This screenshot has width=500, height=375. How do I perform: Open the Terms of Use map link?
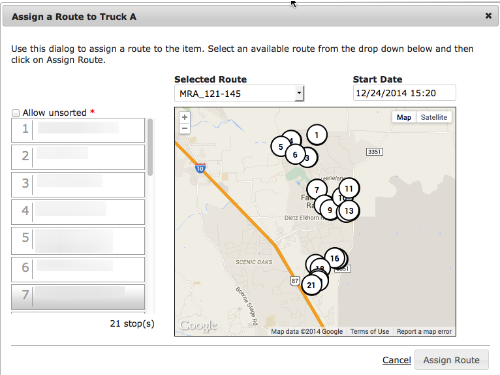(370, 332)
